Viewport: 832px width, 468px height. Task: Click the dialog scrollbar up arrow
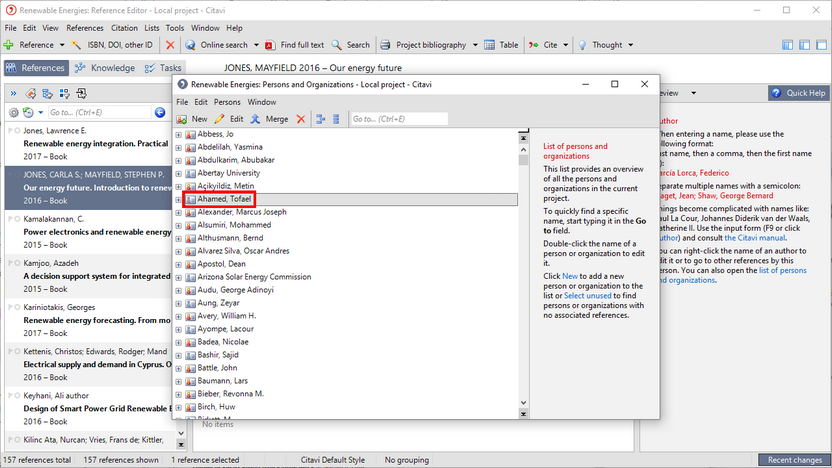coord(523,150)
